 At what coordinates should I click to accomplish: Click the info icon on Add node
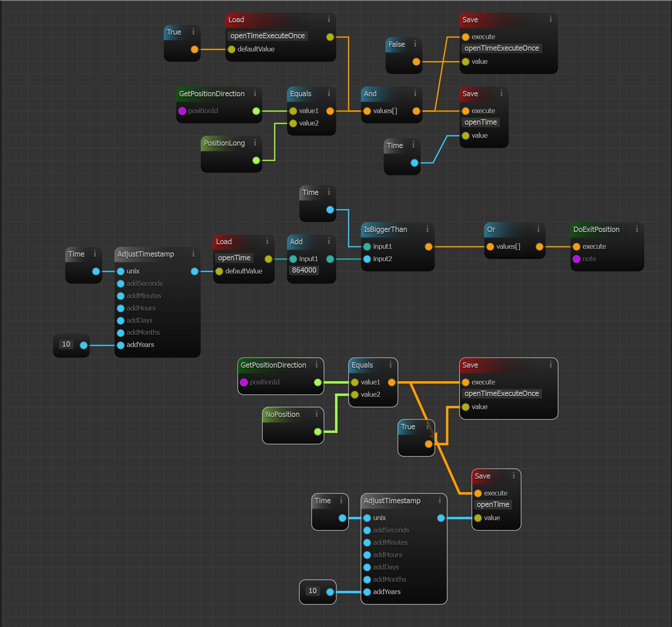[329, 242]
